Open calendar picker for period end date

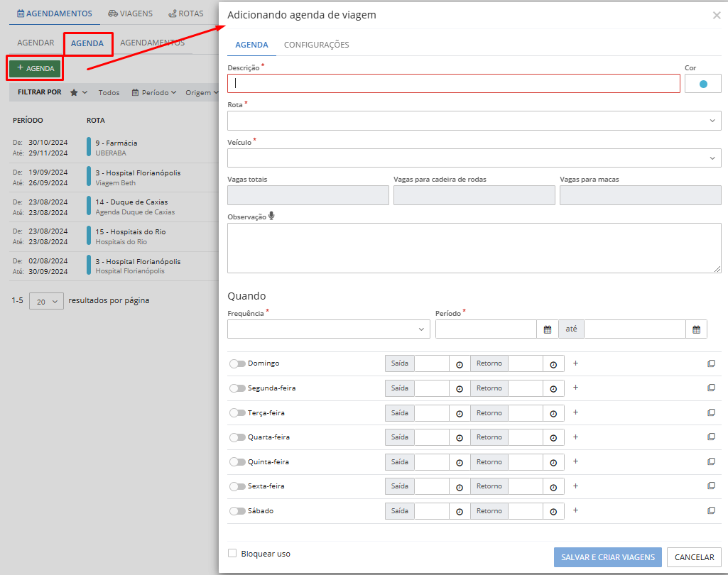[x=697, y=329]
